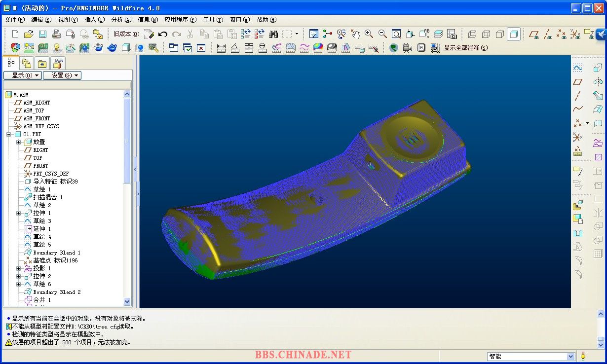The height and width of the screenshot is (364, 607).
Task: Click the light bulb icon
Action: point(57,48)
